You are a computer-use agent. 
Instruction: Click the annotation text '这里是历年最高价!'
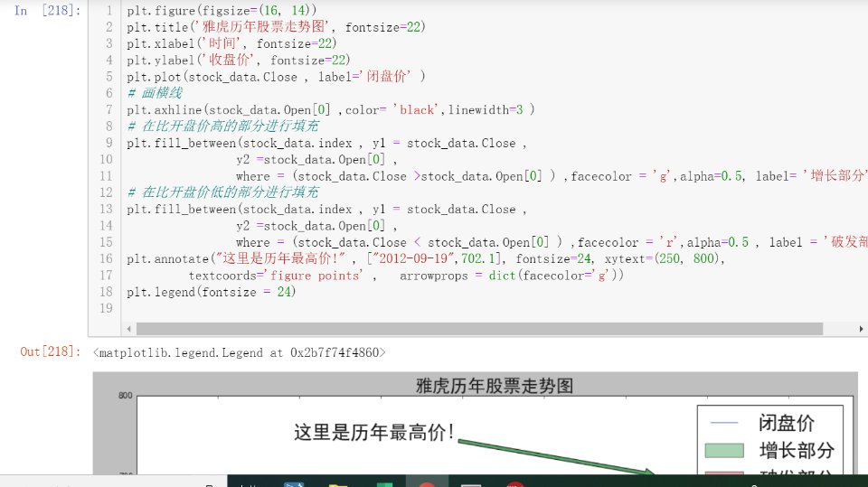pyautogui.click(x=374, y=432)
